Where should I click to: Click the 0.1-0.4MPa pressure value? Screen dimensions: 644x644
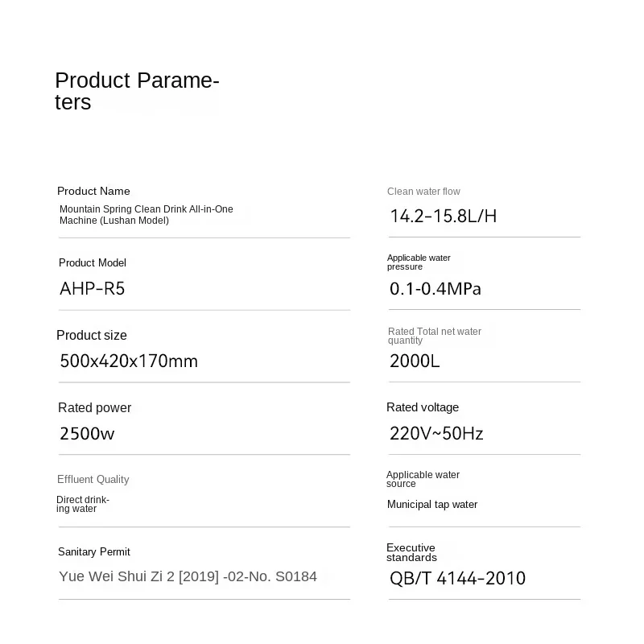click(435, 288)
